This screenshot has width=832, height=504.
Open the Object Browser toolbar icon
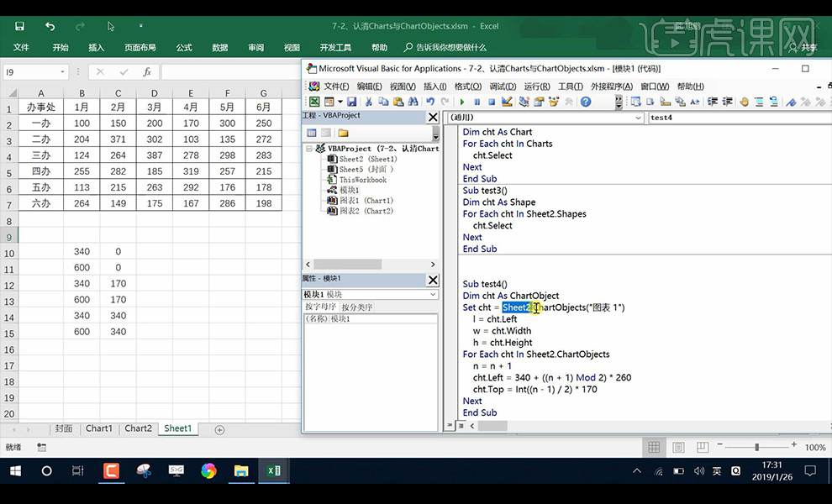pyautogui.click(x=554, y=102)
